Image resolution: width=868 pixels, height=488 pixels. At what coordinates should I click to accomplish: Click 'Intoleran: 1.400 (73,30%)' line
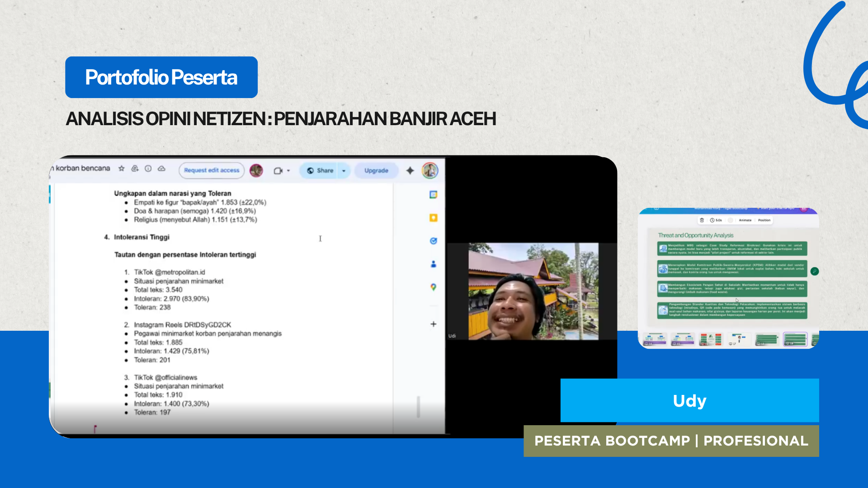pyautogui.click(x=171, y=404)
